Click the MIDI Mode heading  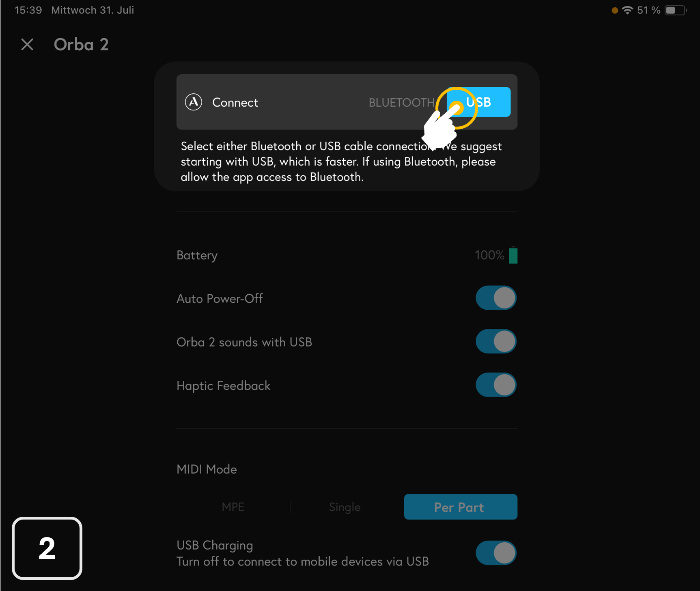pos(207,469)
